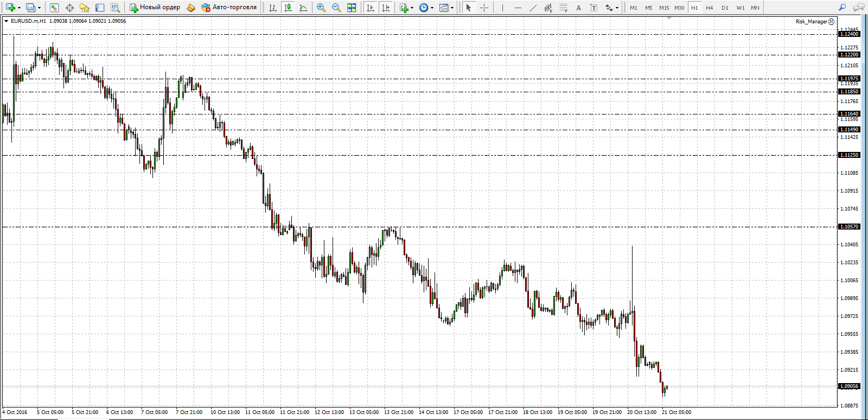Switch to the D1 timeframe
This screenshot has width=868, height=420.
pyautogui.click(x=725, y=8)
